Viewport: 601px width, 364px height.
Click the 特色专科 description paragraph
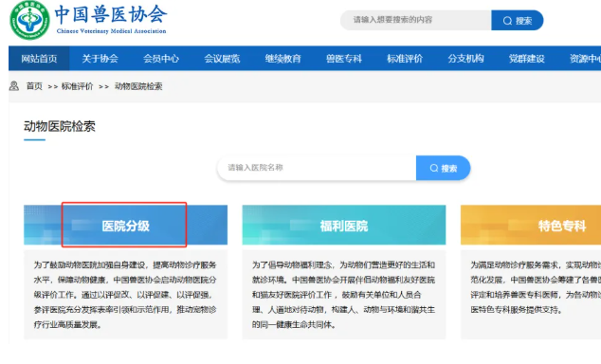[536, 287]
